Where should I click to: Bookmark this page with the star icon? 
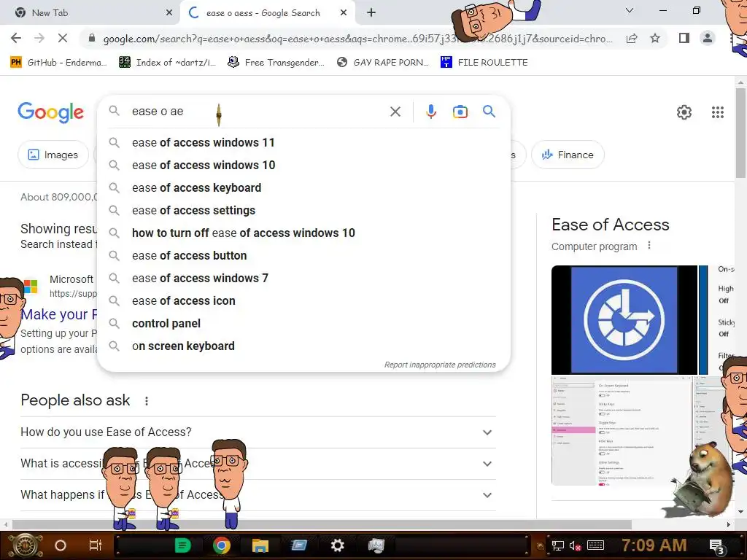[655, 38]
